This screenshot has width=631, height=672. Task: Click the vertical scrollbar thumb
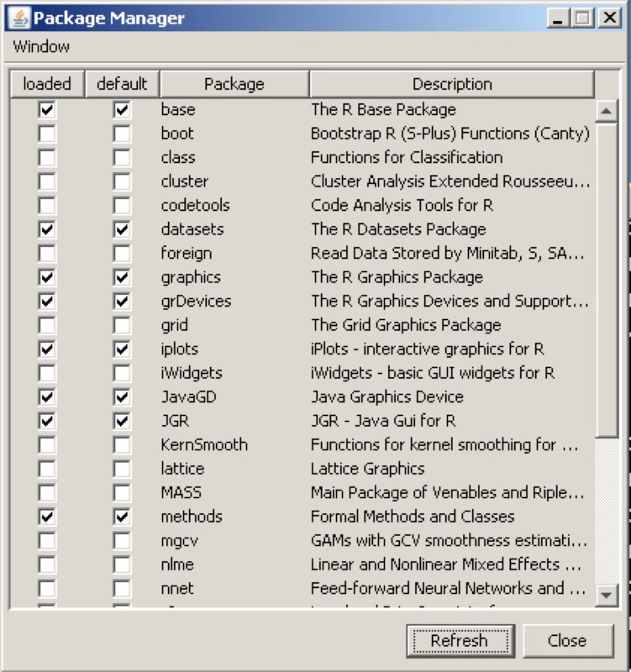click(606, 281)
